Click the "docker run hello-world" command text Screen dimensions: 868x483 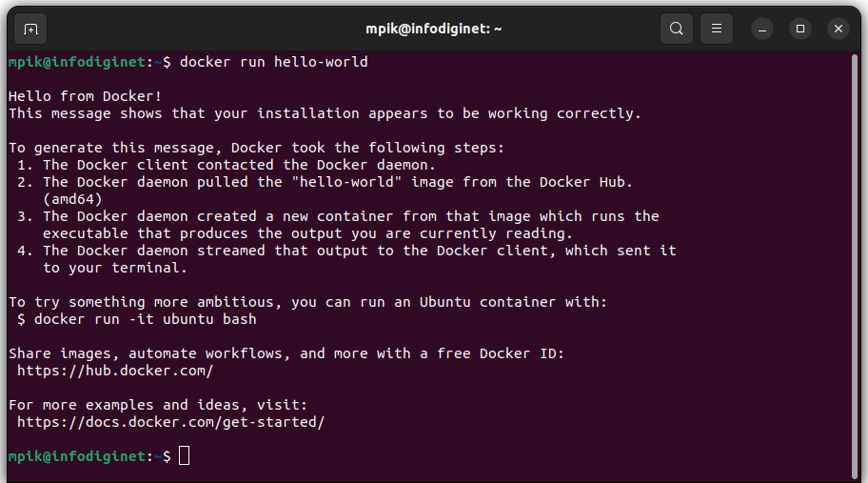coord(273,62)
